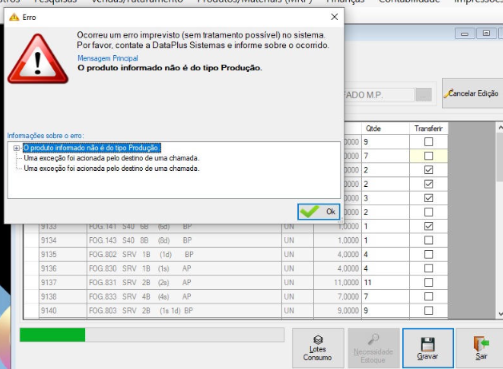
Task: Check Transferir checkbox for row 9135
Action: point(428,254)
